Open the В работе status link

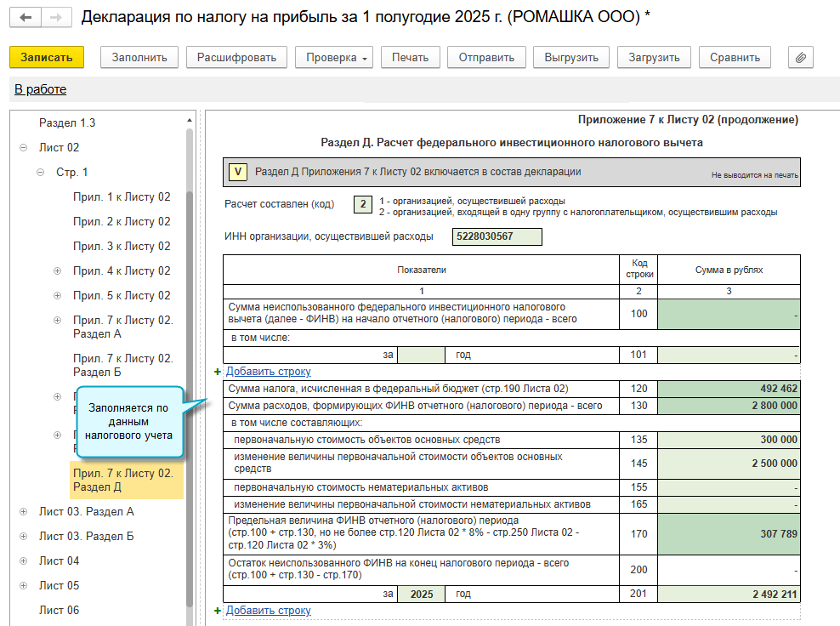[x=40, y=89]
